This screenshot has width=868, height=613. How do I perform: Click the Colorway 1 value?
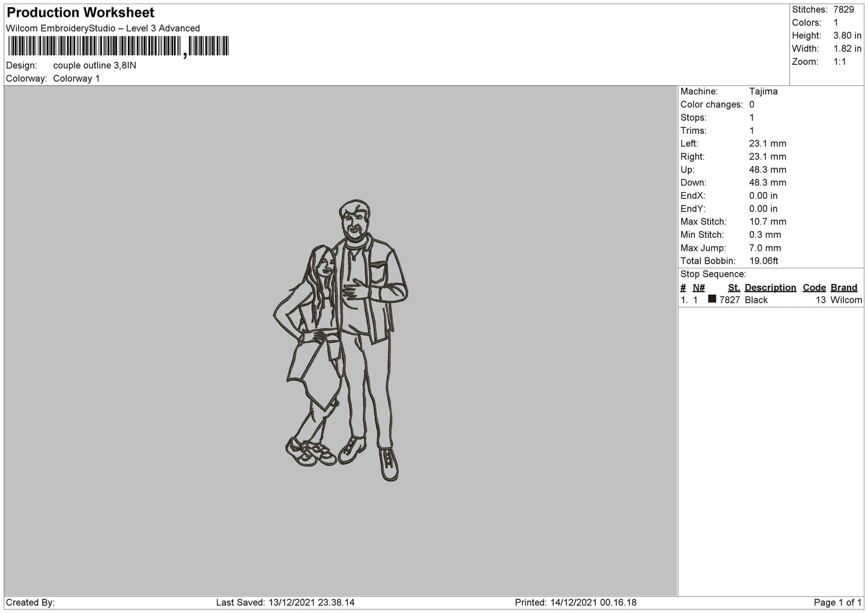pyautogui.click(x=76, y=79)
